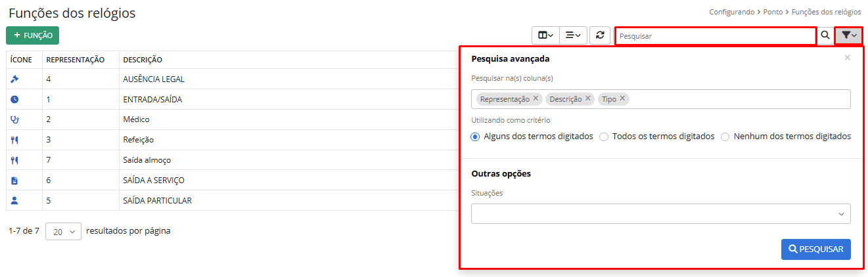Image resolution: width=868 pixels, height=277 pixels.
Task: Select 'Alguns dos termos digitados' radio option
Action: (475, 137)
